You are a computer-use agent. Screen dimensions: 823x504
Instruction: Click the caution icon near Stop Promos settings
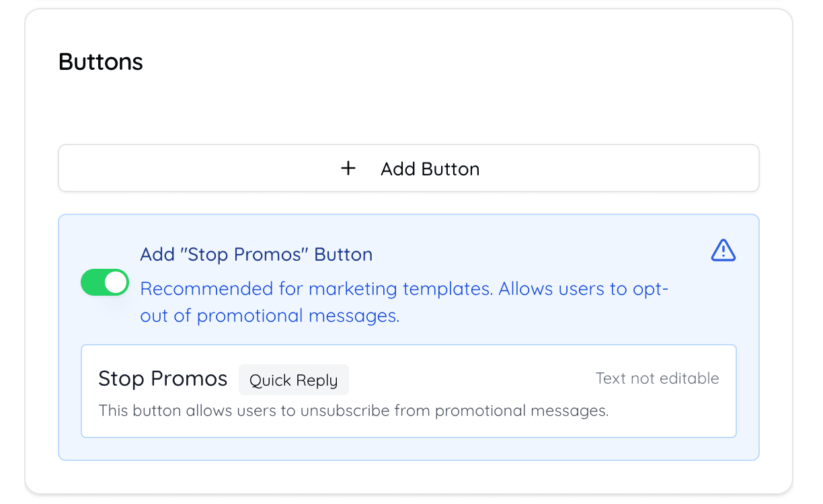pos(723,250)
